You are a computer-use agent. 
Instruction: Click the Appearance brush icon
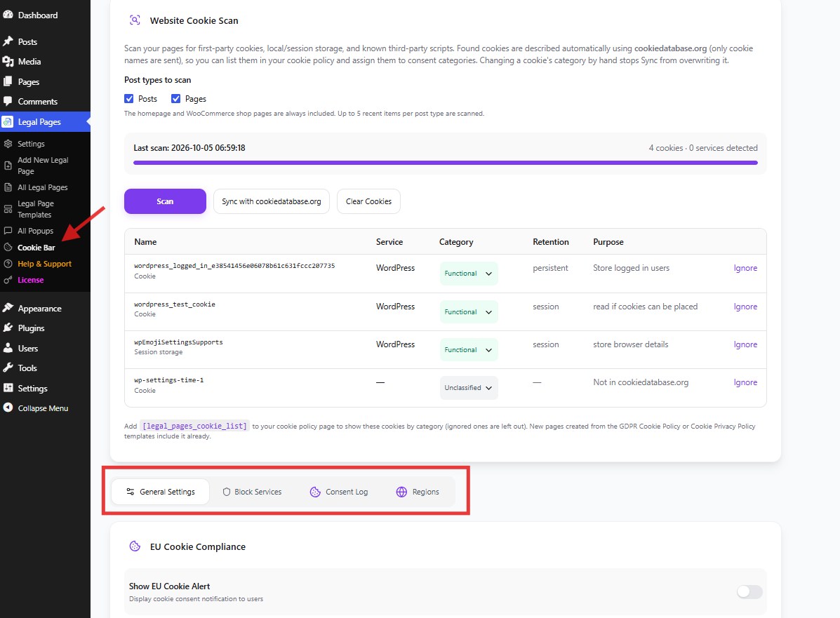pyautogui.click(x=8, y=308)
